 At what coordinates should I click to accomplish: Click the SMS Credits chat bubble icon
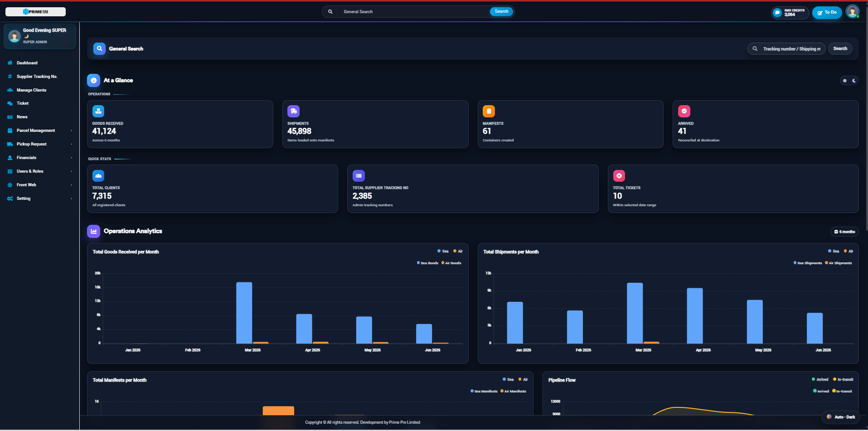[777, 13]
